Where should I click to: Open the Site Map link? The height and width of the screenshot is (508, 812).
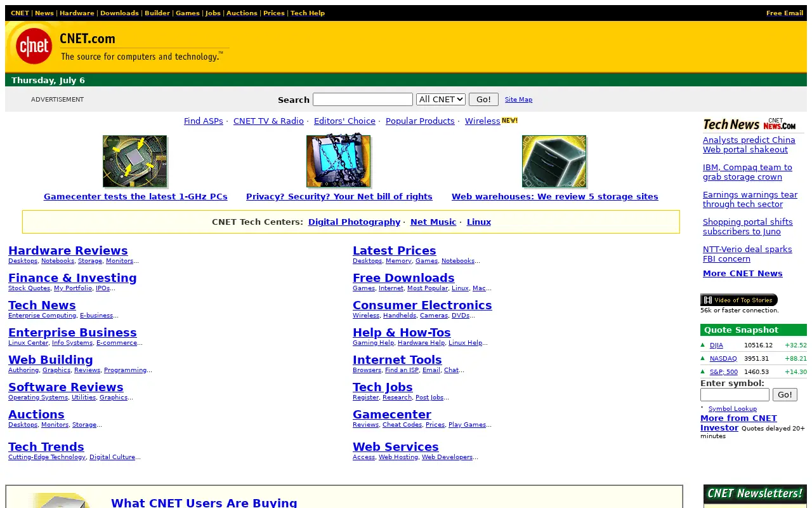pos(518,100)
